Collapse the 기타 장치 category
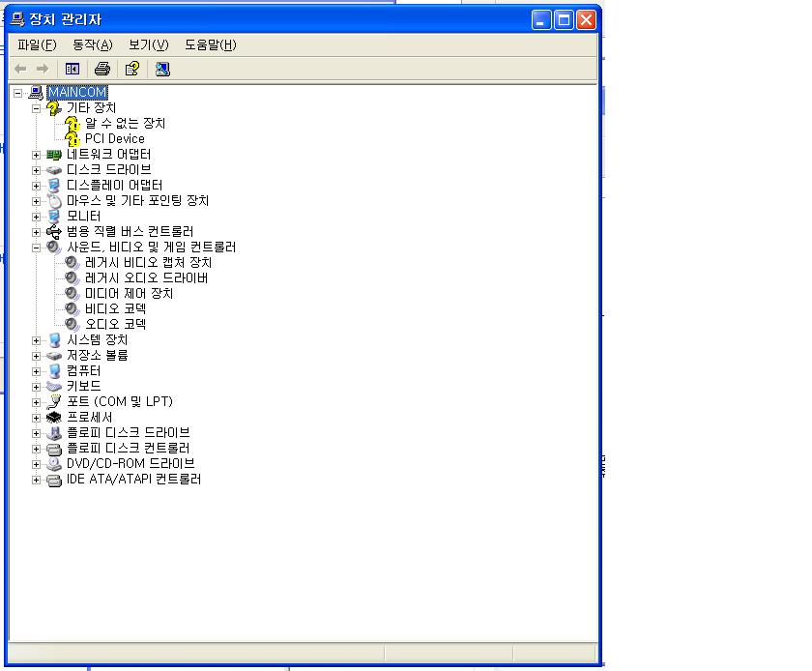This screenshot has height=671, width=812. [36, 108]
